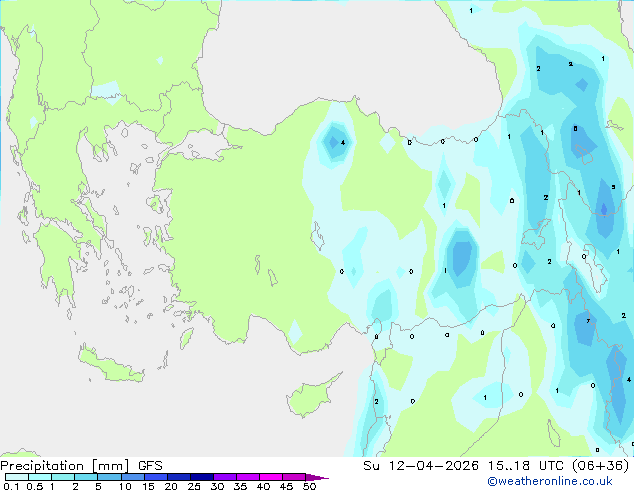Click the '15..18 UTC' time text

click(525, 466)
